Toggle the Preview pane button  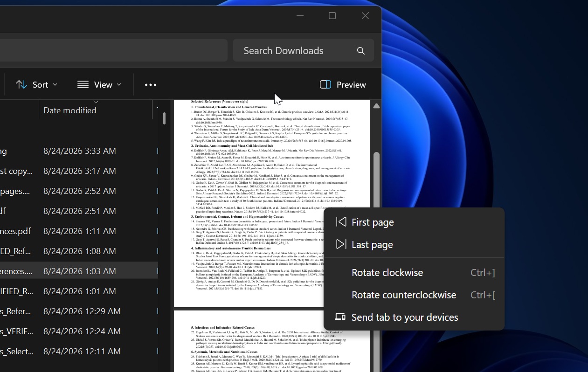(343, 84)
